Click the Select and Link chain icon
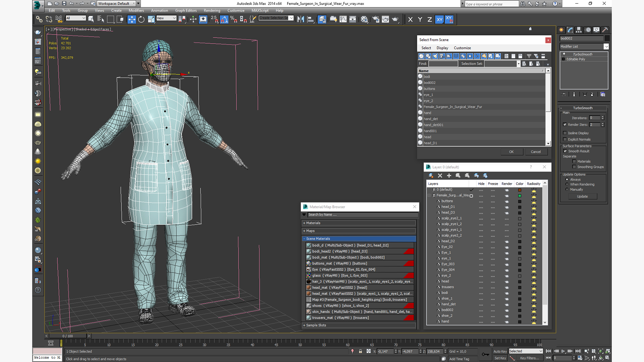 click(39, 19)
